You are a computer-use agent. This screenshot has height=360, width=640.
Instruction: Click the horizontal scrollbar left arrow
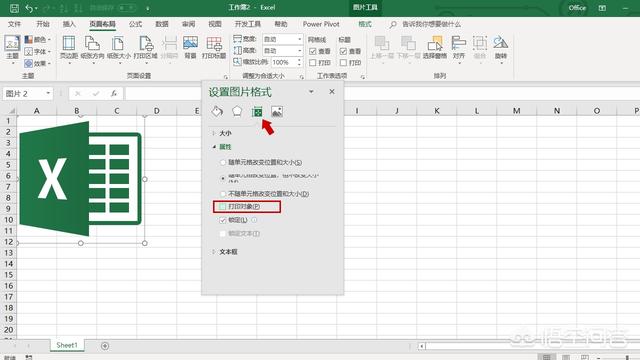422,346
